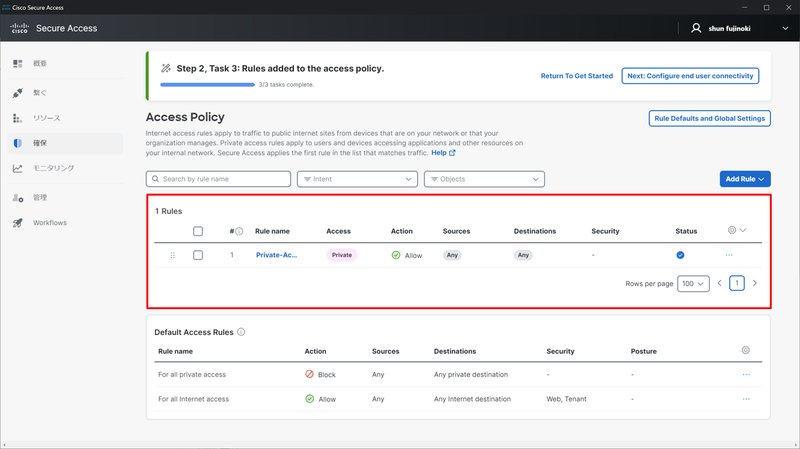Screen dimensions: 800x449
Task: Open settings gear of Default Access Rules table
Action: coord(745,350)
